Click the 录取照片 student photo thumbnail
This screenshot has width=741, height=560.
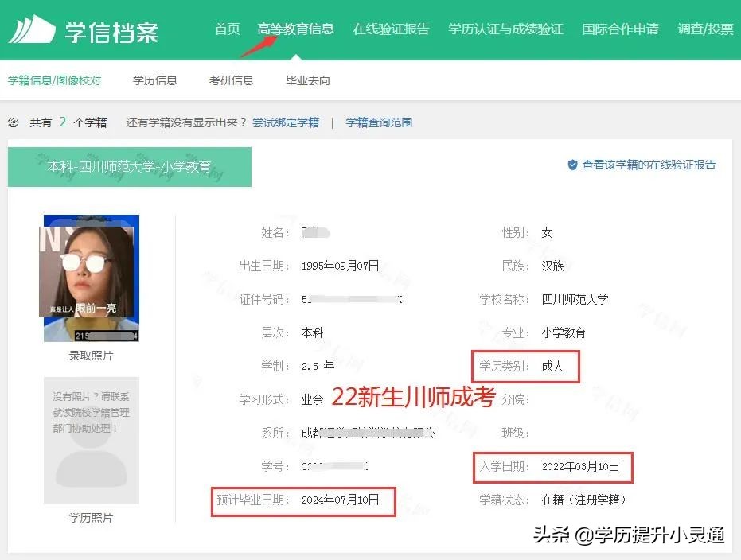(x=90, y=278)
